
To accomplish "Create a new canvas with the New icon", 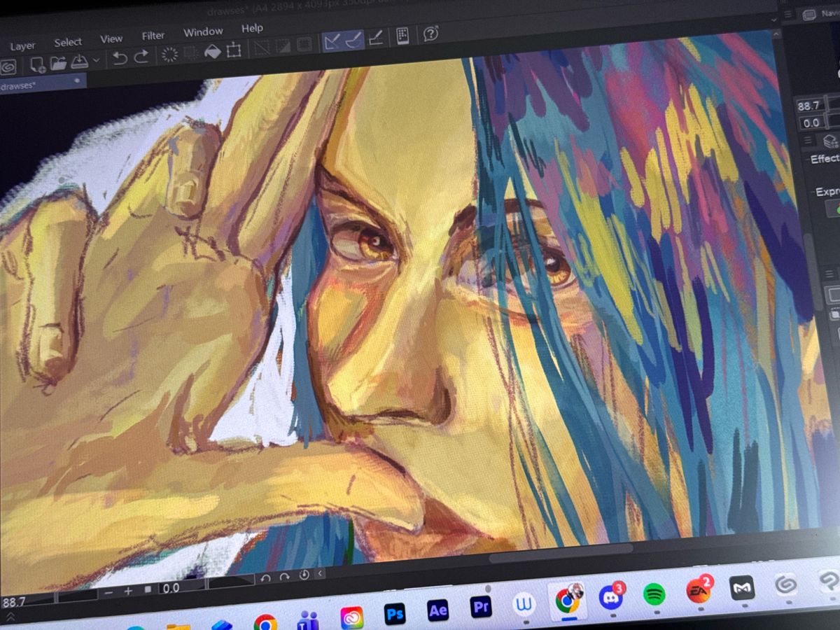I will pos(38,64).
